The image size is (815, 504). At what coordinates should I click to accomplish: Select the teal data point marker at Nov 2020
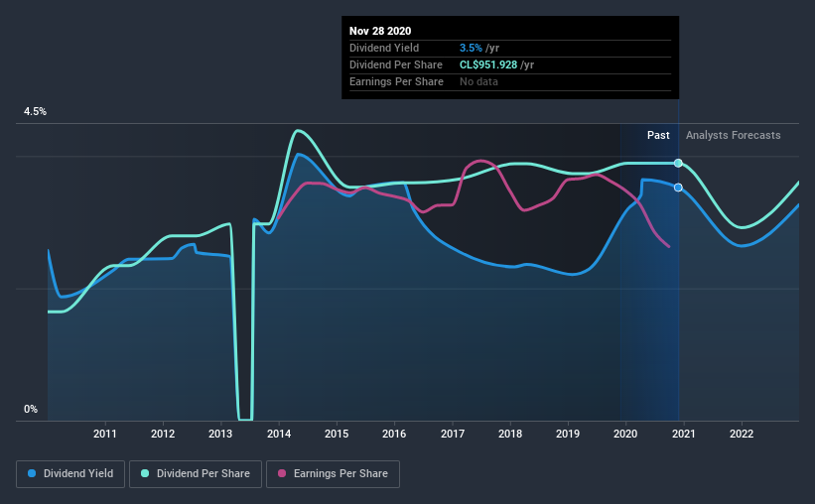point(678,163)
